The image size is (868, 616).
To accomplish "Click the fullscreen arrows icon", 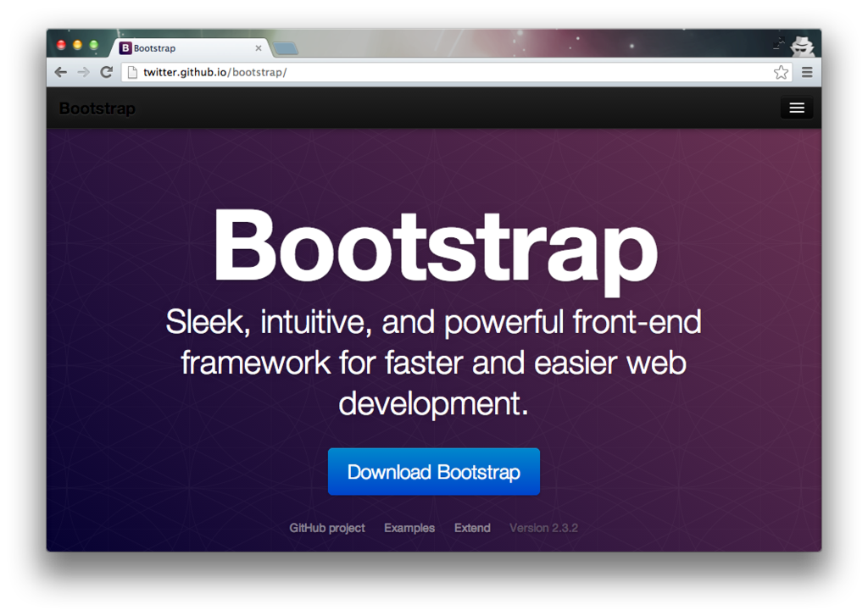I will [x=779, y=43].
